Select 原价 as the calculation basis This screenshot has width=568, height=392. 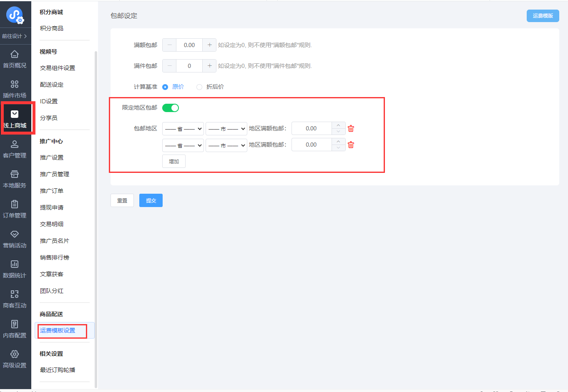click(x=165, y=87)
